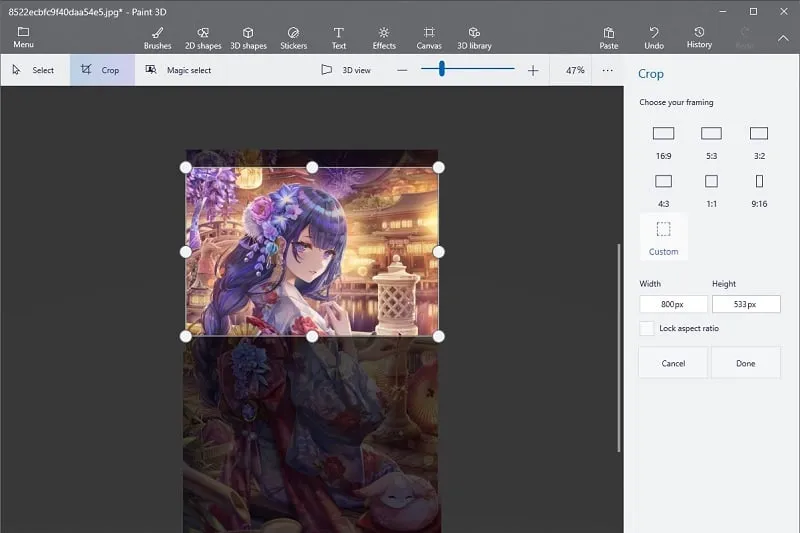This screenshot has width=800, height=533.
Task: Click the Width input field
Action: pos(673,304)
